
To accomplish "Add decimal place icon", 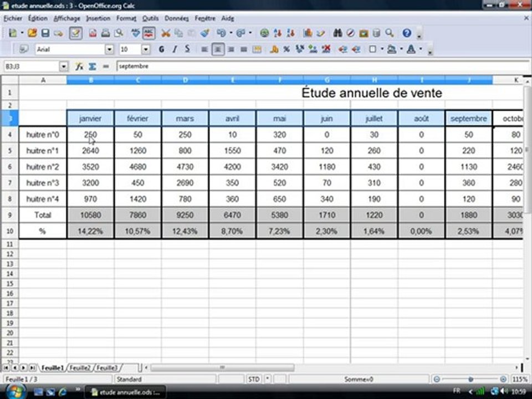I will [x=313, y=49].
